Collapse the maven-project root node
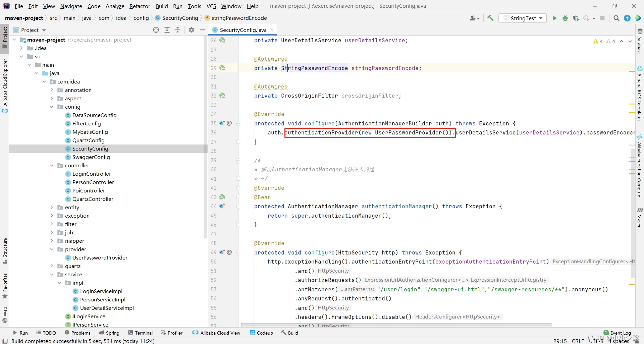Image resolution: width=644 pixels, height=344 pixels. pyautogui.click(x=14, y=40)
